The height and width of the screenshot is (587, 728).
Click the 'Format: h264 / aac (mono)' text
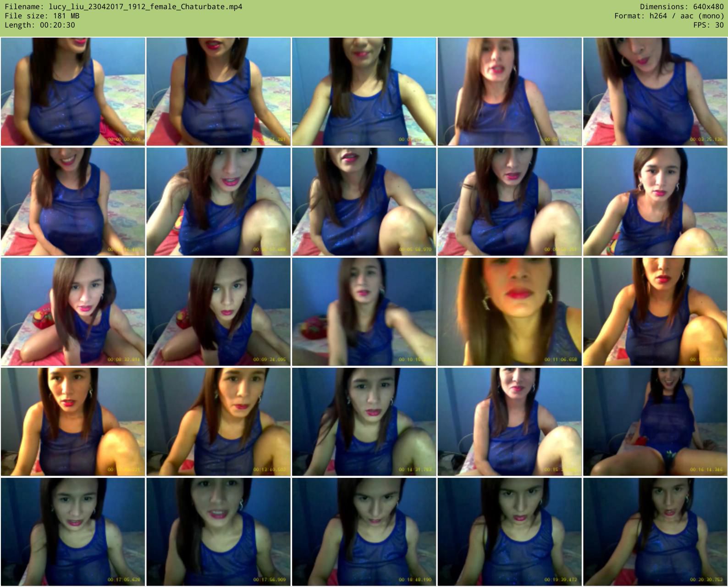[x=669, y=16]
